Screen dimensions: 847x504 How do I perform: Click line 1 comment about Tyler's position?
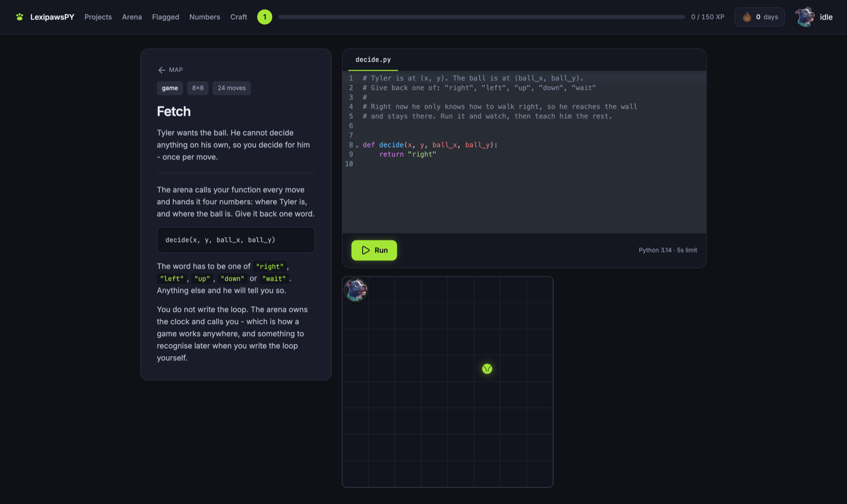coord(473,78)
